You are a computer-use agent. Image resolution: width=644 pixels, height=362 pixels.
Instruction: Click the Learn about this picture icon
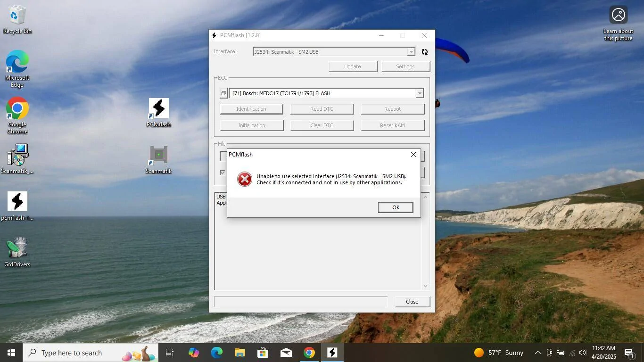[618, 24]
